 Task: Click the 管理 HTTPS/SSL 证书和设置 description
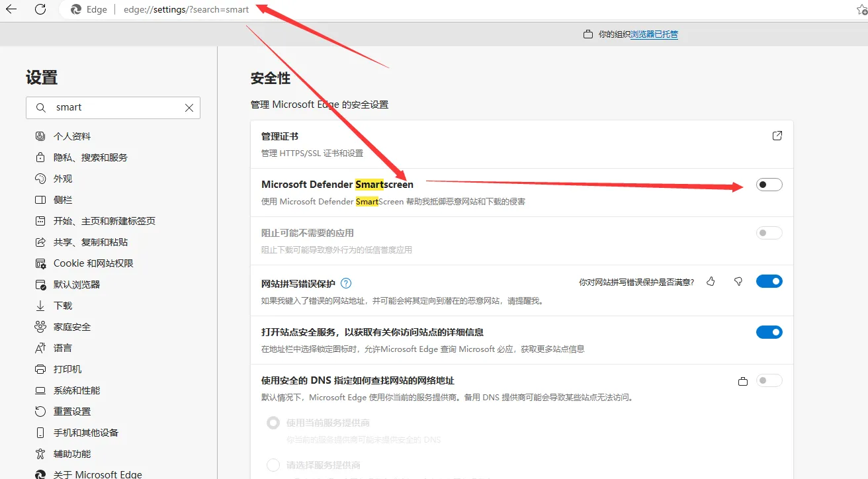tap(312, 153)
